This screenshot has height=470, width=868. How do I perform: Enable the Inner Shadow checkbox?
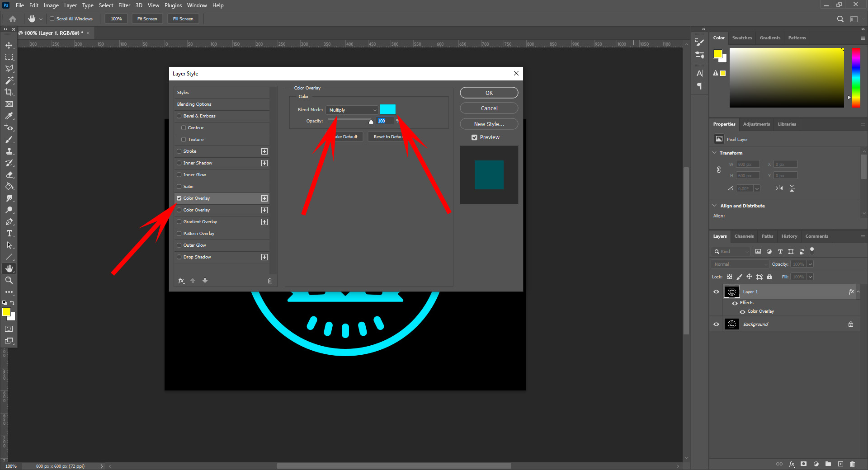click(x=179, y=163)
